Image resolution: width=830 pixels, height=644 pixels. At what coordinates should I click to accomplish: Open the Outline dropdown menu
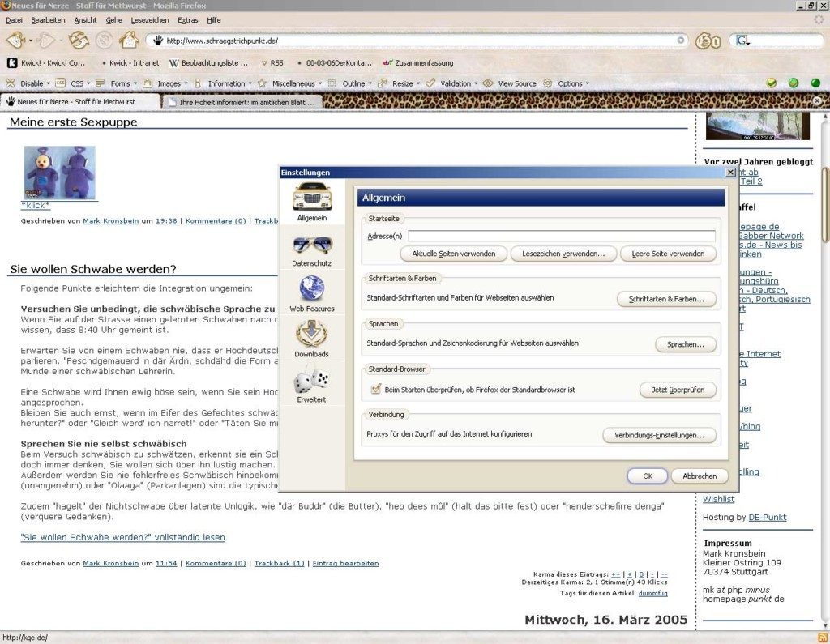point(350,83)
